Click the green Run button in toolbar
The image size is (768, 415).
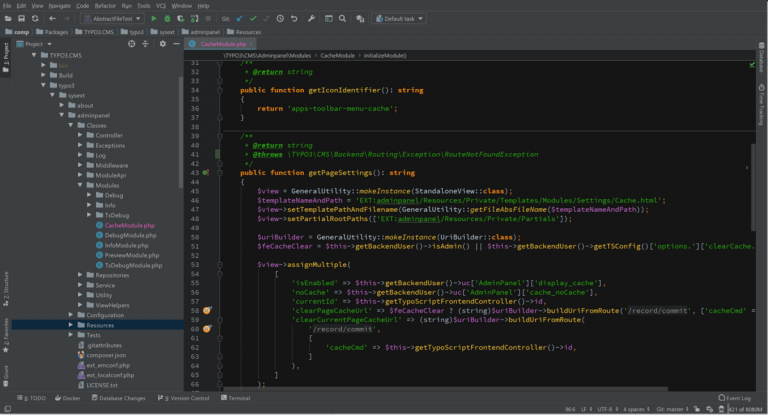point(152,18)
